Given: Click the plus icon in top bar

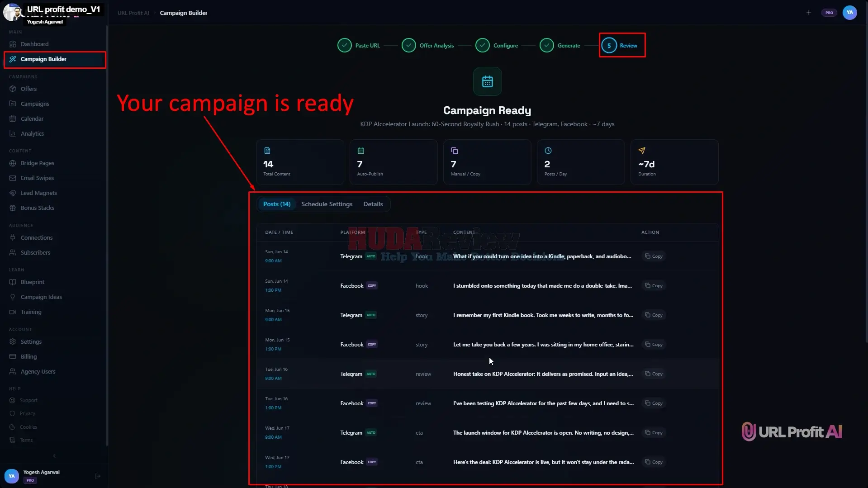Looking at the screenshot, I should tap(808, 13).
